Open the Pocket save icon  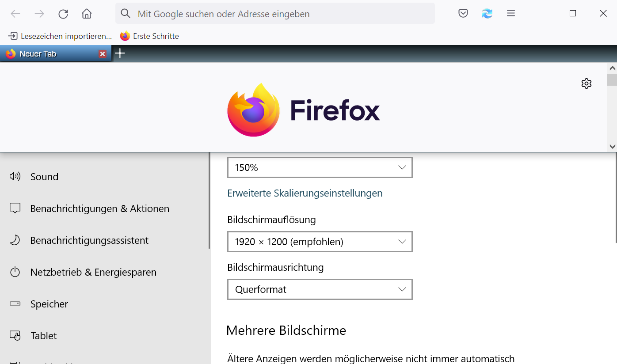click(x=463, y=14)
